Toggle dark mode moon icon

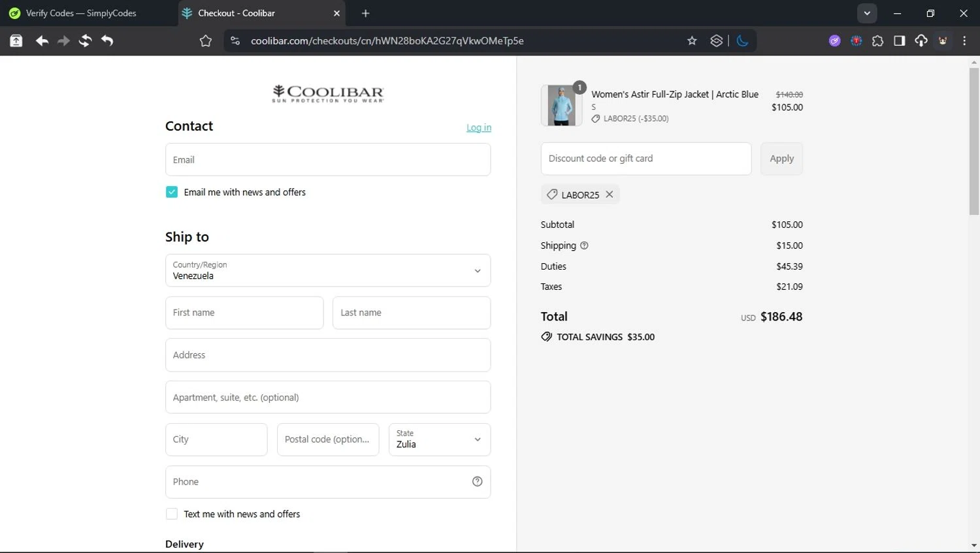(742, 40)
